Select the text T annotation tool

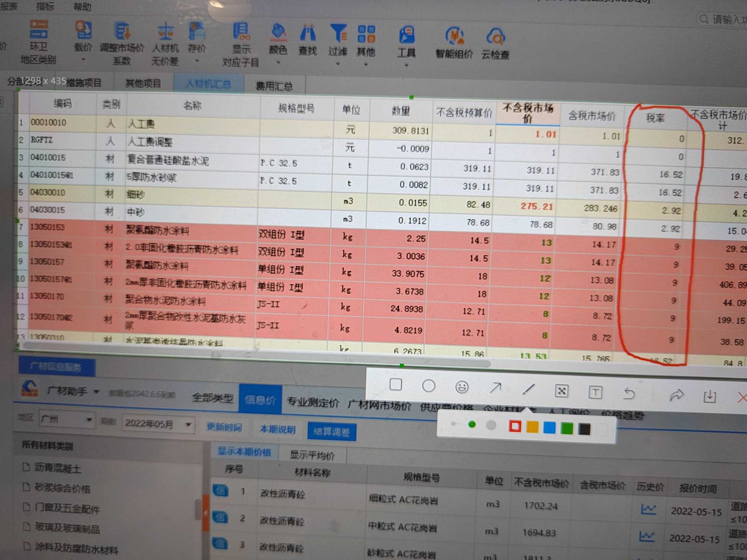click(x=595, y=392)
